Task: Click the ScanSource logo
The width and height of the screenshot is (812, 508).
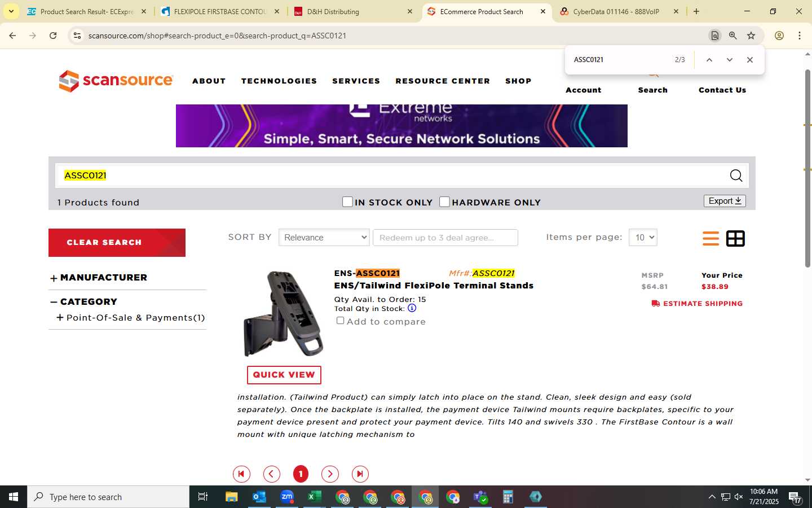Action: [116, 81]
